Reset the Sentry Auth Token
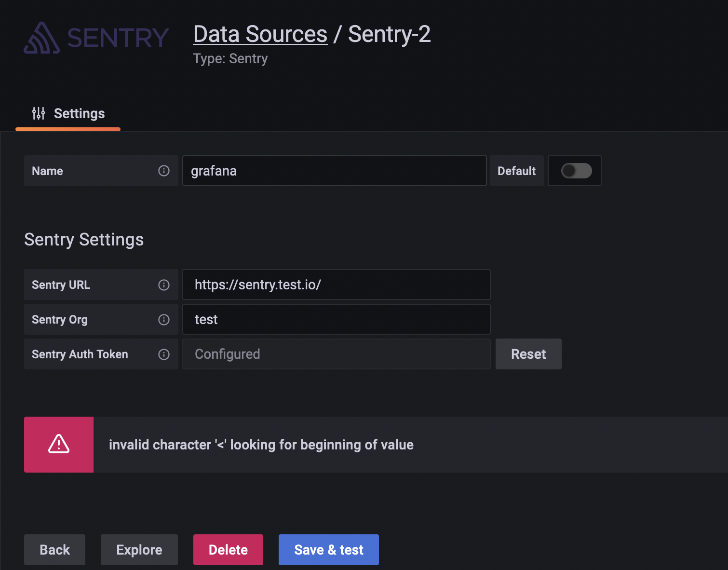The height and width of the screenshot is (570, 728). click(528, 354)
